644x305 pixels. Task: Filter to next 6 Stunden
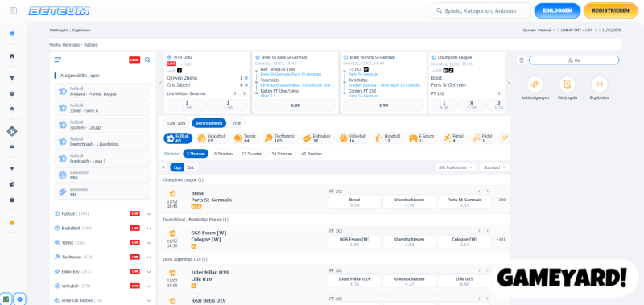[223, 154]
